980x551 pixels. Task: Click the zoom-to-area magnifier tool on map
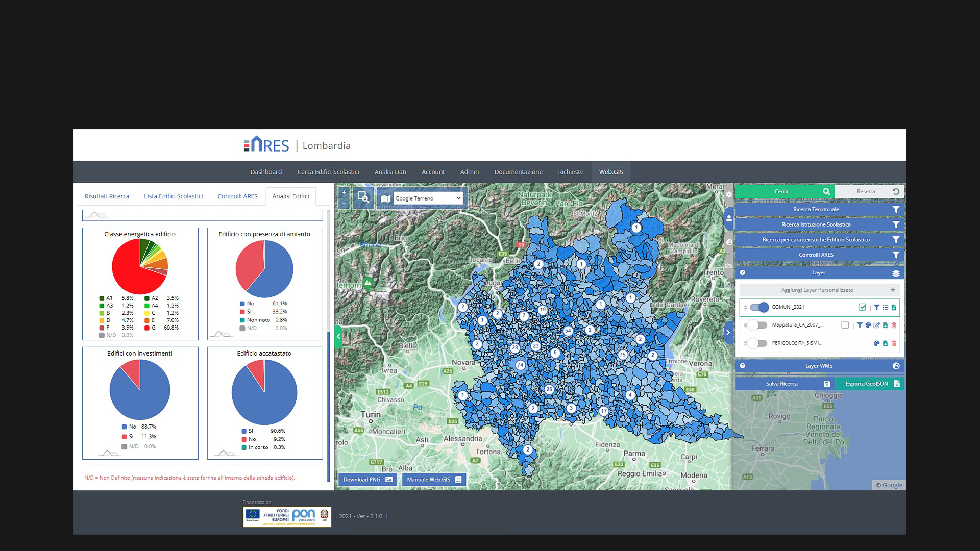point(363,197)
